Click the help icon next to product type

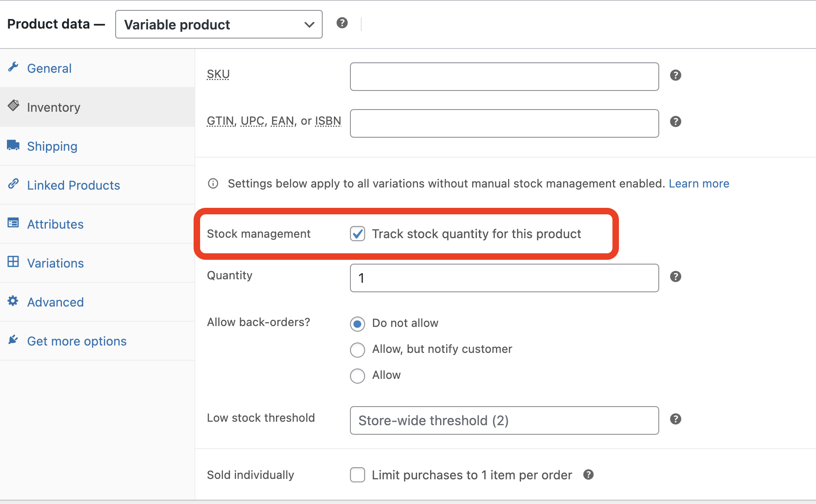click(342, 23)
